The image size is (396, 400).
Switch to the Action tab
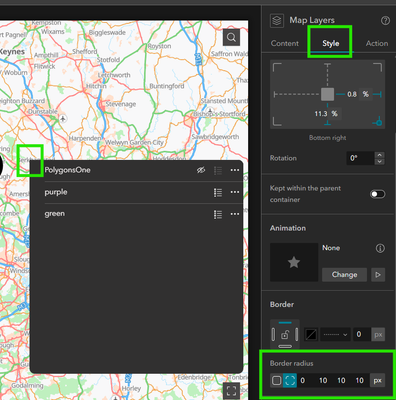[377, 43]
